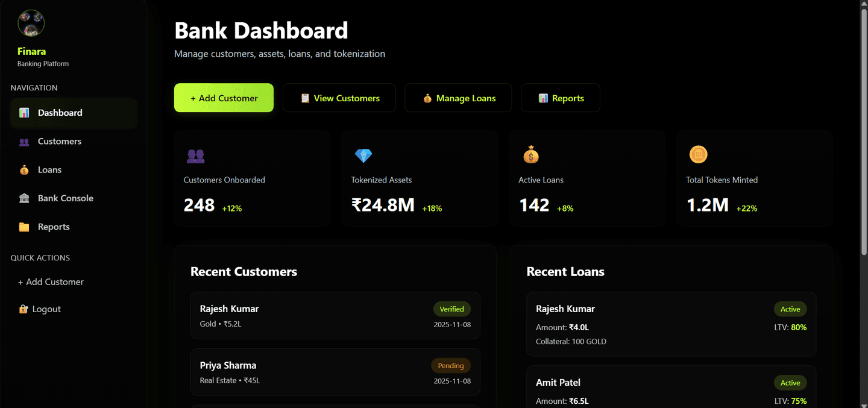Click the Manage Loans button
This screenshot has width=868, height=408.
point(458,98)
